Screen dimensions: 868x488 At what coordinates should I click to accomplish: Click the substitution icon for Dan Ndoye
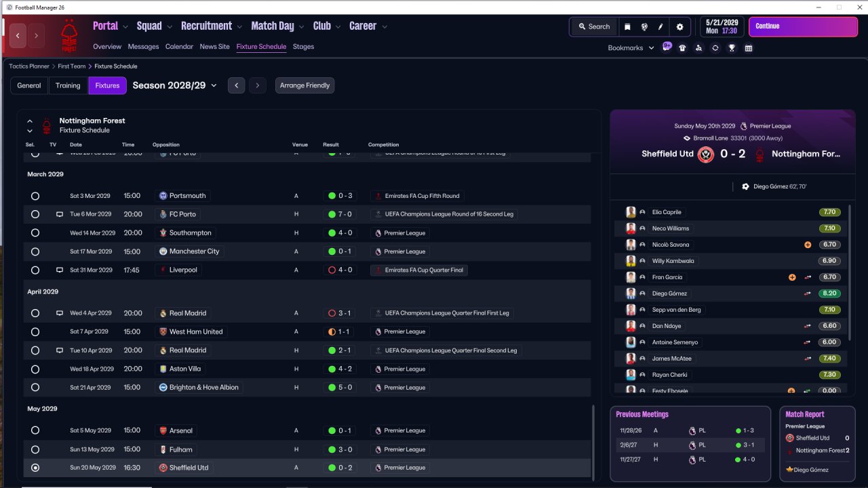(808, 326)
